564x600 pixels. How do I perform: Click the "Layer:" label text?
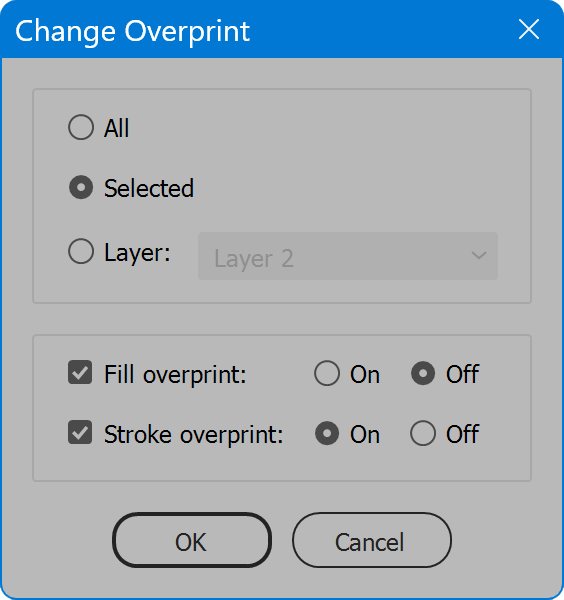[137, 253]
